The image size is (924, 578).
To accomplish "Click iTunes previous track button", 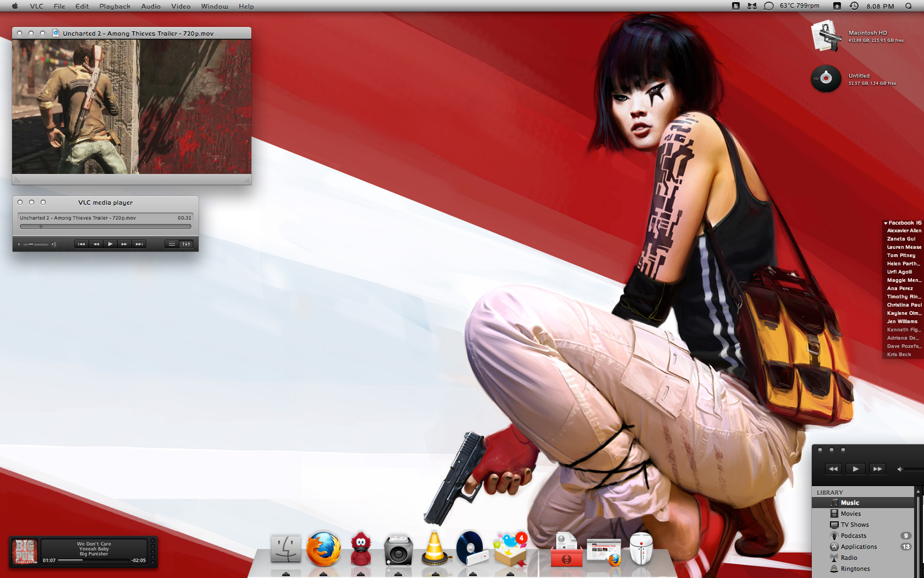I will (833, 469).
